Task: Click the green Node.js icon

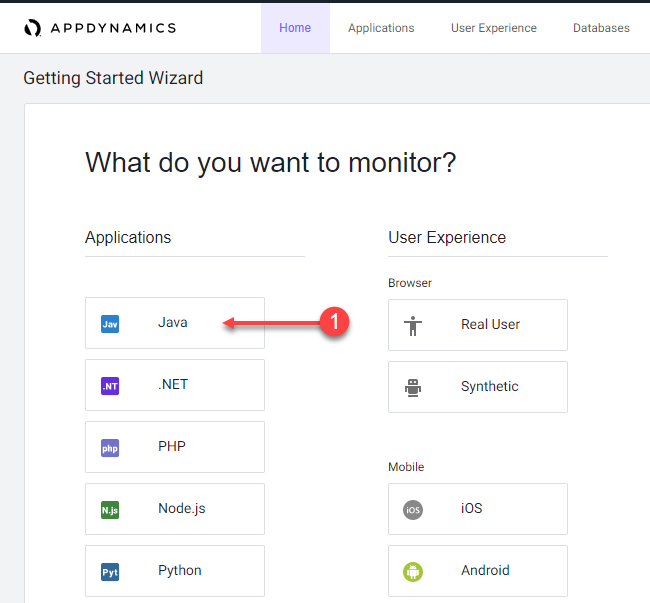Action: (110, 510)
